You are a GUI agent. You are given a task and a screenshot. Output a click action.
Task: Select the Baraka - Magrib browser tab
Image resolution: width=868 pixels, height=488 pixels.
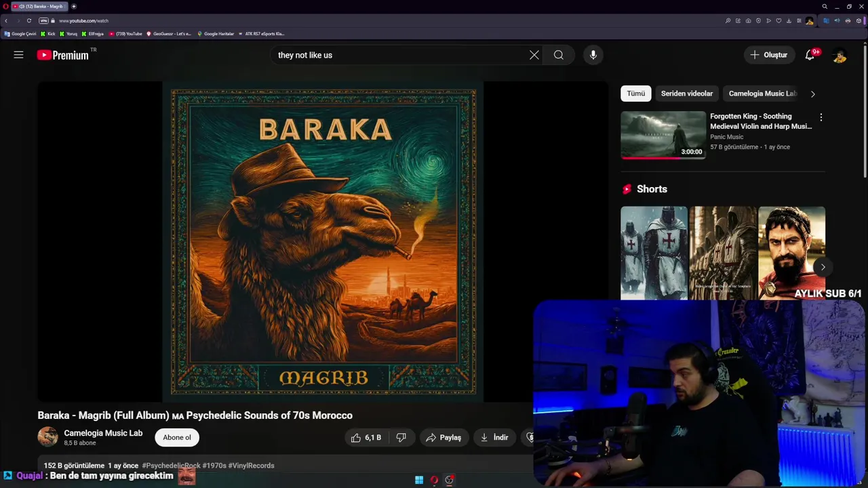tap(39, 6)
